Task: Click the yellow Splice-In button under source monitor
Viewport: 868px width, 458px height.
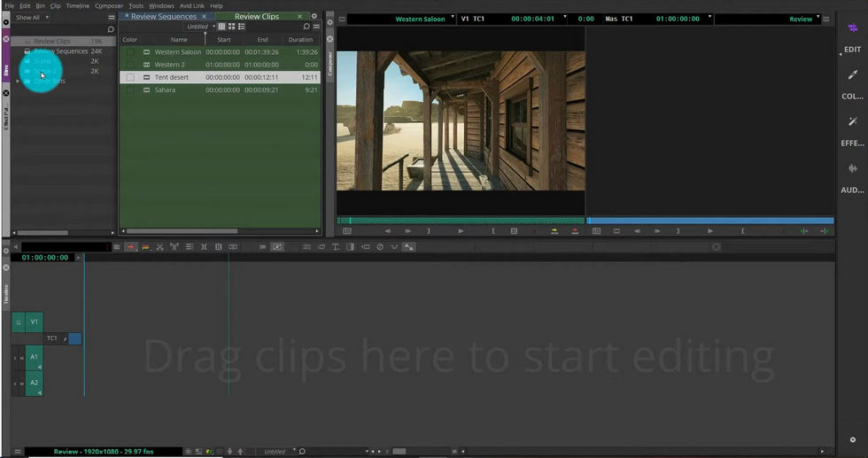Action: click(x=554, y=231)
